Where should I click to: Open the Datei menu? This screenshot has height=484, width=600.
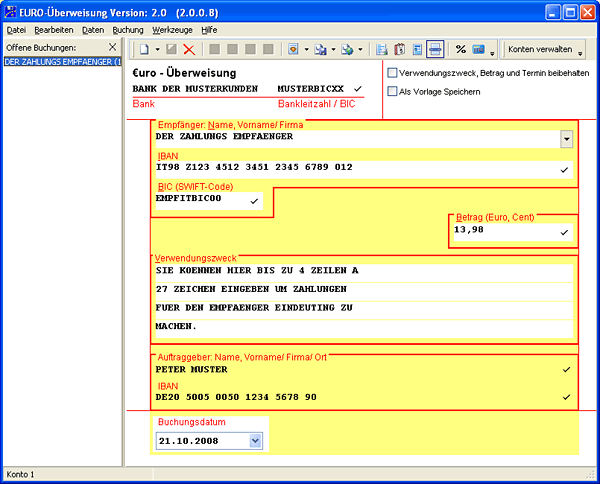click(16, 30)
